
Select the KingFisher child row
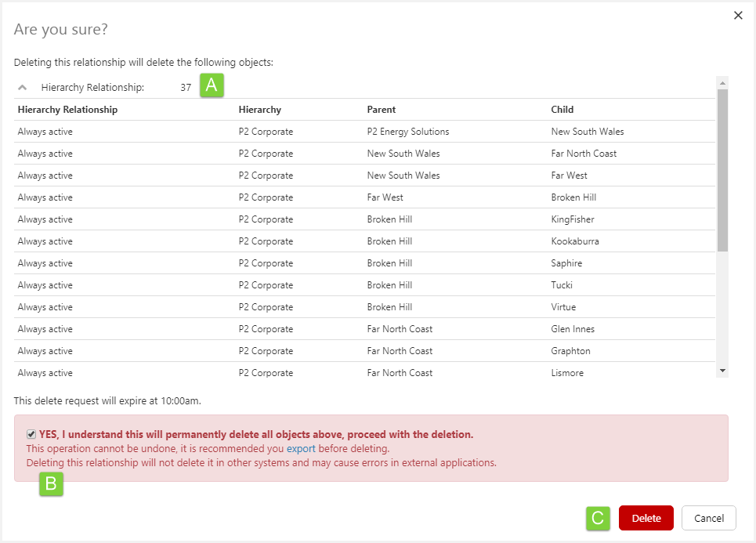click(x=573, y=219)
